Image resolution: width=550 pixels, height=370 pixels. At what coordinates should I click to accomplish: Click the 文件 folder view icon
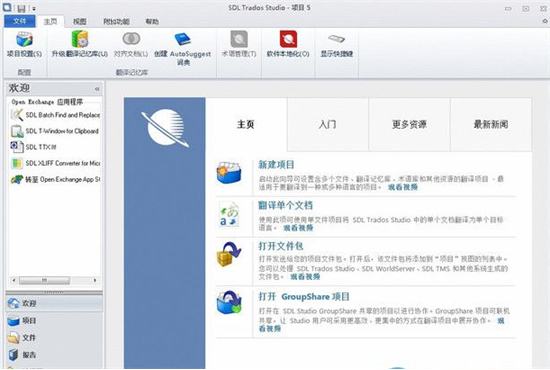[14, 338]
